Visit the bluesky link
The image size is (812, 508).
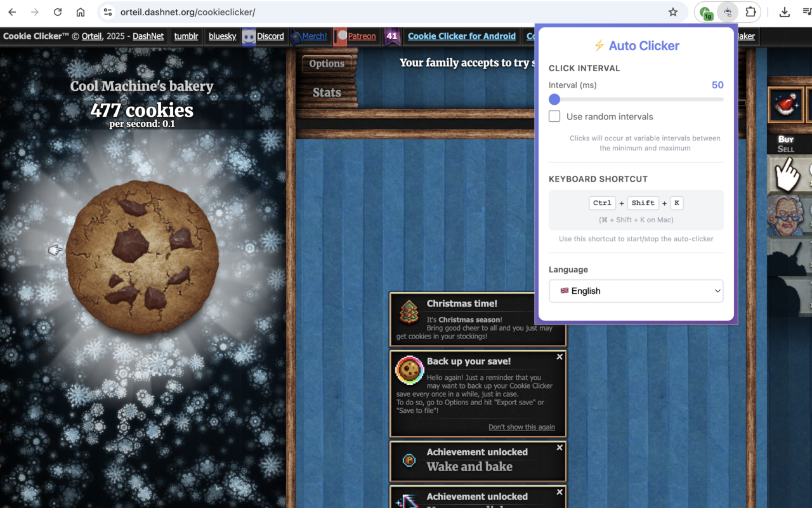coord(223,36)
